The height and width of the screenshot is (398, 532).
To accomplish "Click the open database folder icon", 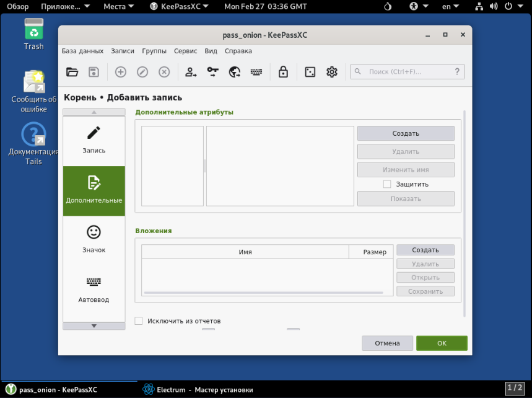I will [x=72, y=72].
